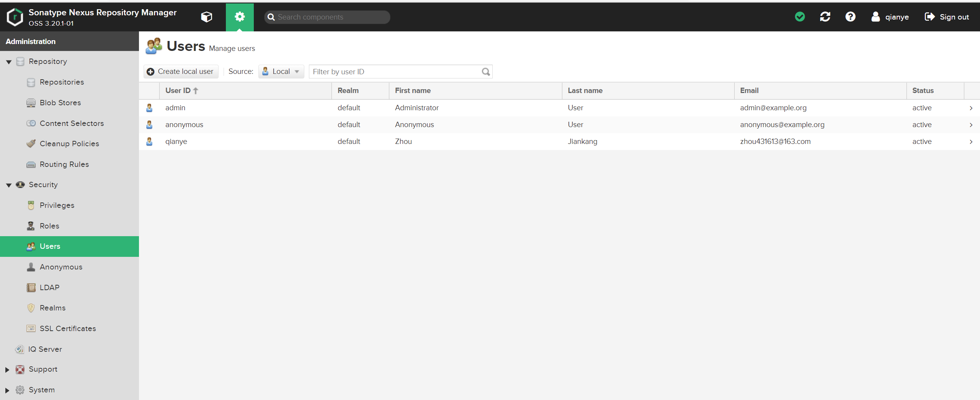Open the anonymous user row

tap(559, 125)
